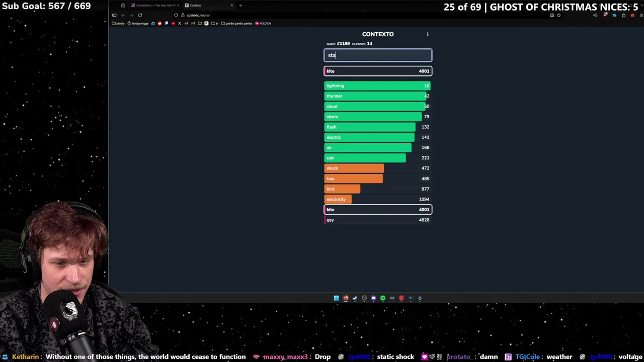Viewport: 644px width, 362px height.
Task: Toggle the Firefox sidebar button
Action: (x=114, y=15)
